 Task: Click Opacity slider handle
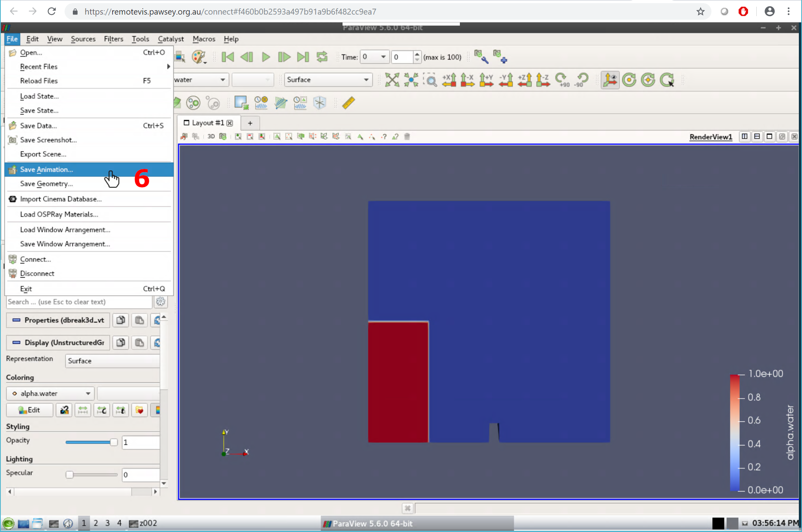click(x=113, y=442)
